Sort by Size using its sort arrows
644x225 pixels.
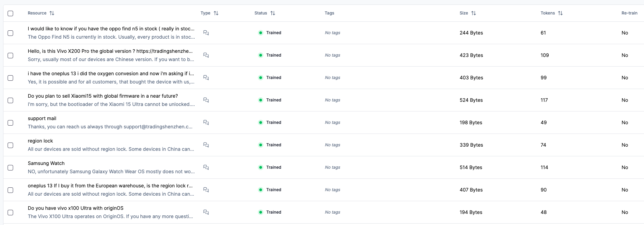pyautogui.click(x=474, y=13)
